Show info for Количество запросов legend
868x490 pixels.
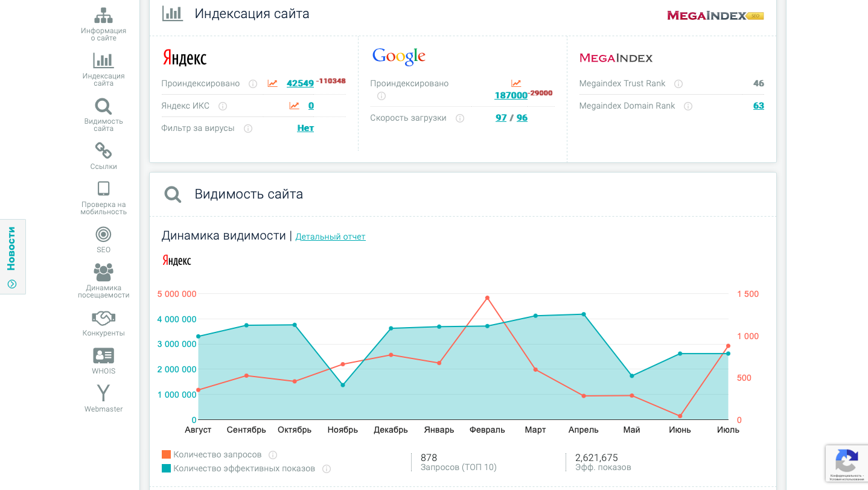(273, 455)
